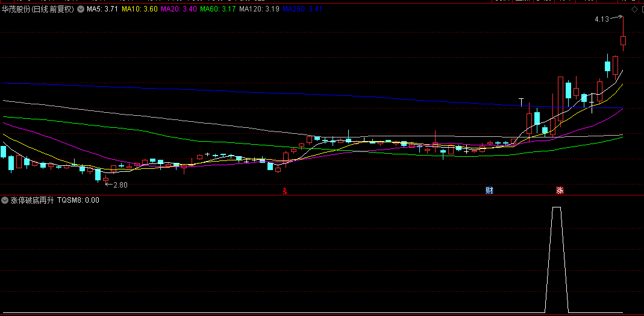
Task: Click the 2.80 low price label
Action: (120, 185)
